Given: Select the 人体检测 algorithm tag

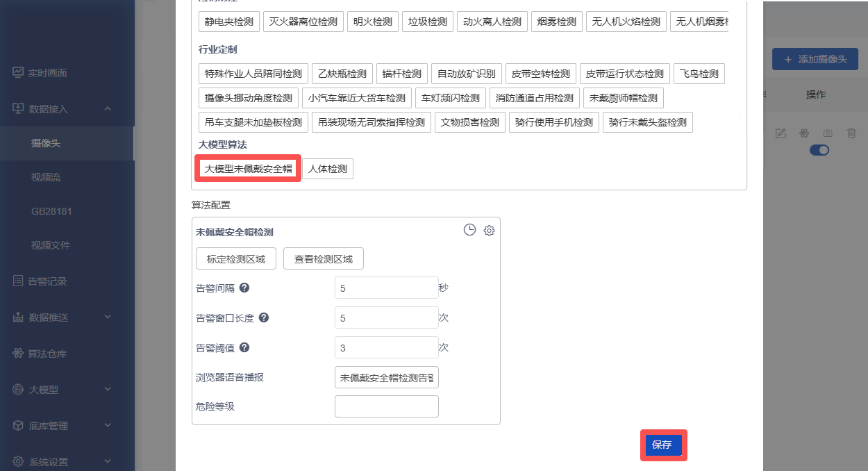Looking at the screenshot, I should [x=328, y=169].
